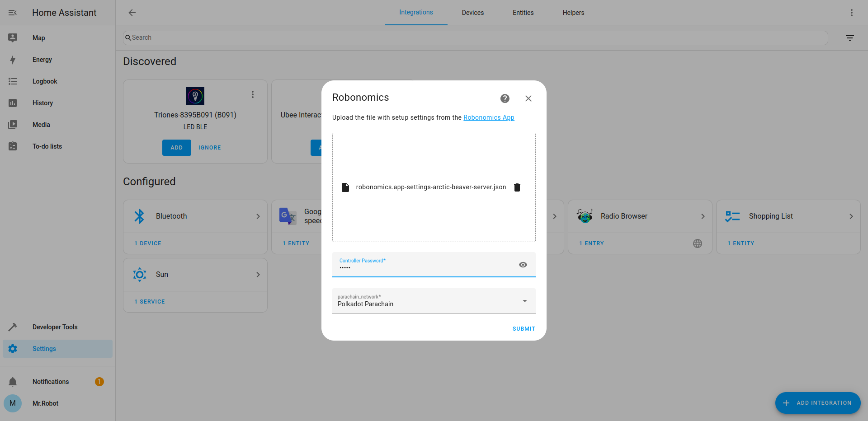Screen dimensions: 868x421
Task: Click the Add Integration button
Action: click(x=818, y=403)
